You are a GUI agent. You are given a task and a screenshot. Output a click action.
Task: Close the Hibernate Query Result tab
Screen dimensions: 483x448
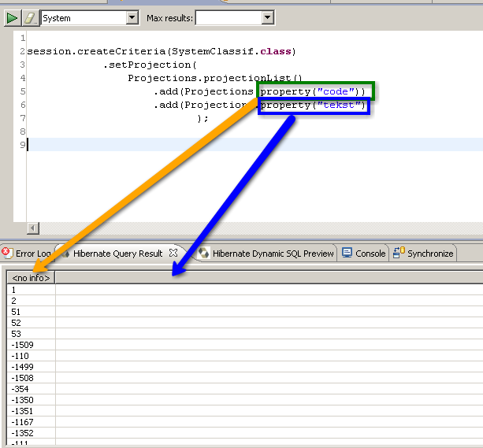173,253
